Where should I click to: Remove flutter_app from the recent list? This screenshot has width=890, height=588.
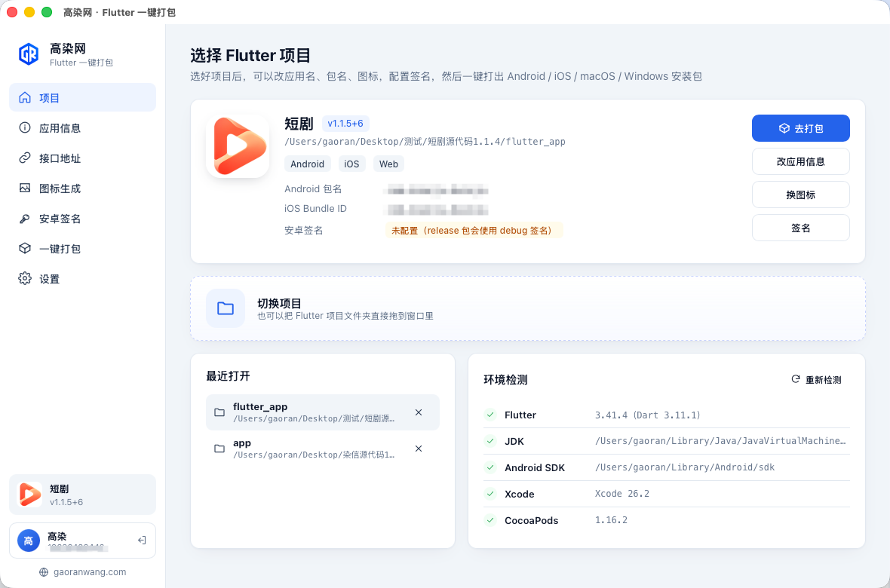419,412
